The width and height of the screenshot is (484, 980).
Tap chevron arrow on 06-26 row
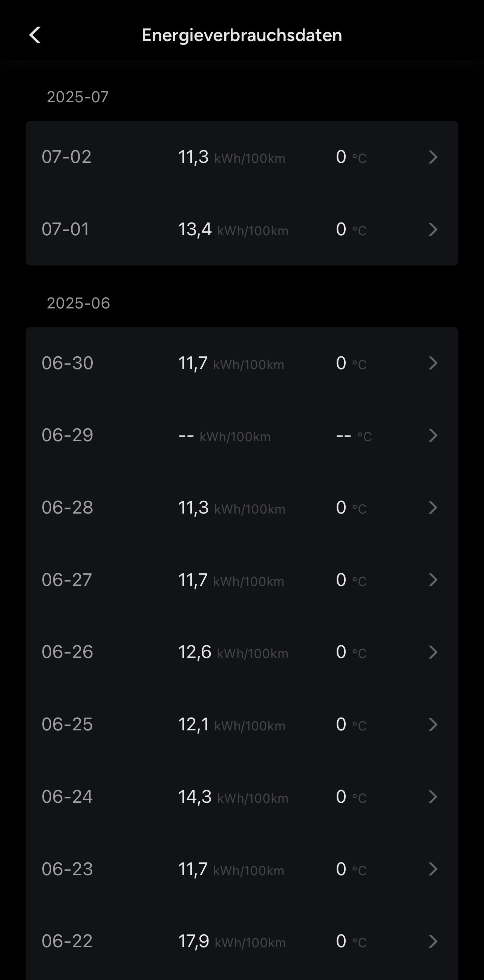433,652
